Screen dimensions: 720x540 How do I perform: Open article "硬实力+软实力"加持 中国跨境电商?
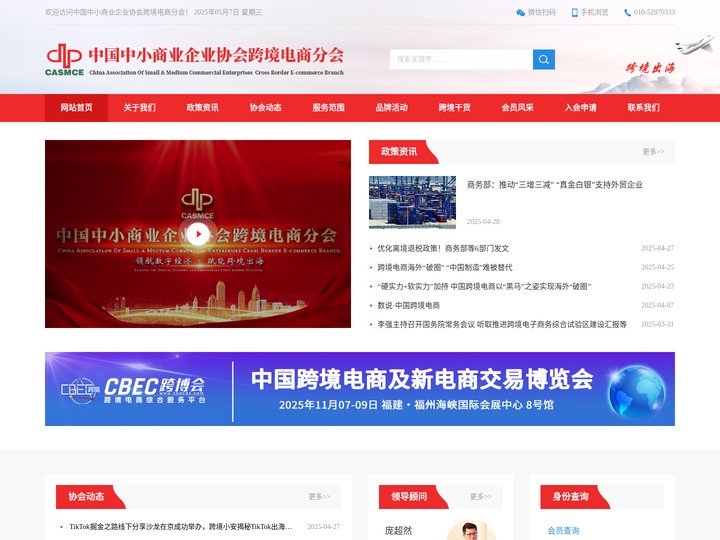click(484, 287)
